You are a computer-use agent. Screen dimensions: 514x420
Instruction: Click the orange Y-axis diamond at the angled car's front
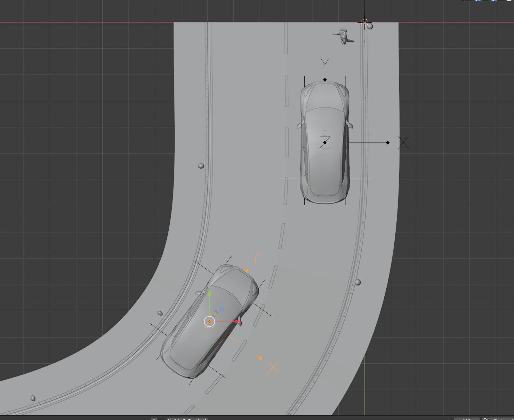(x=246, y=270)
